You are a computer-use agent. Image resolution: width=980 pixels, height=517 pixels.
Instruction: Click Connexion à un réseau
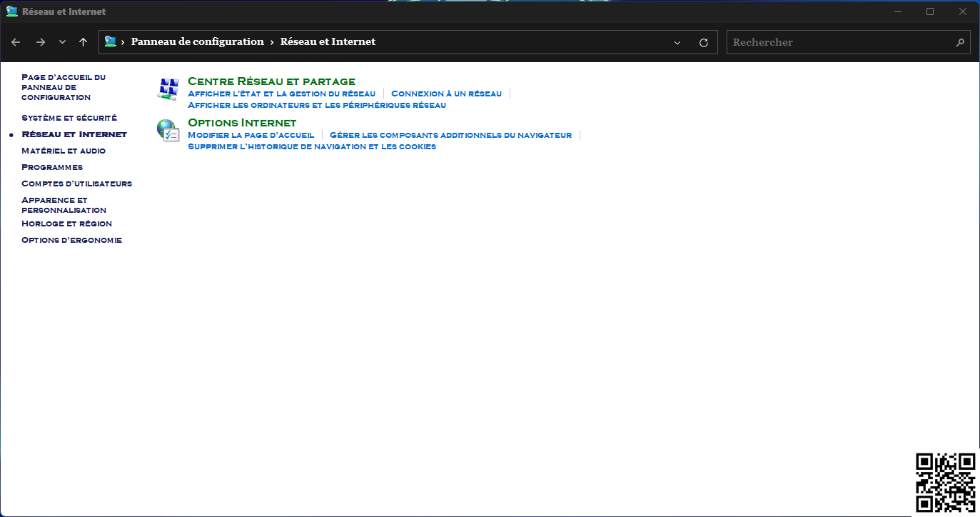[x=446, y=94]
